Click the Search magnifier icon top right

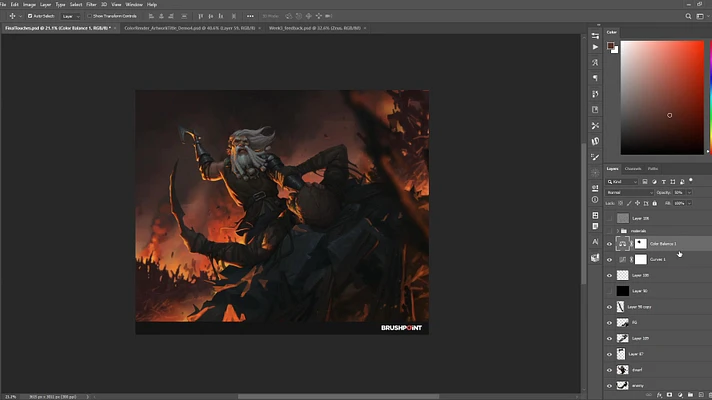[x=688, y=16]
